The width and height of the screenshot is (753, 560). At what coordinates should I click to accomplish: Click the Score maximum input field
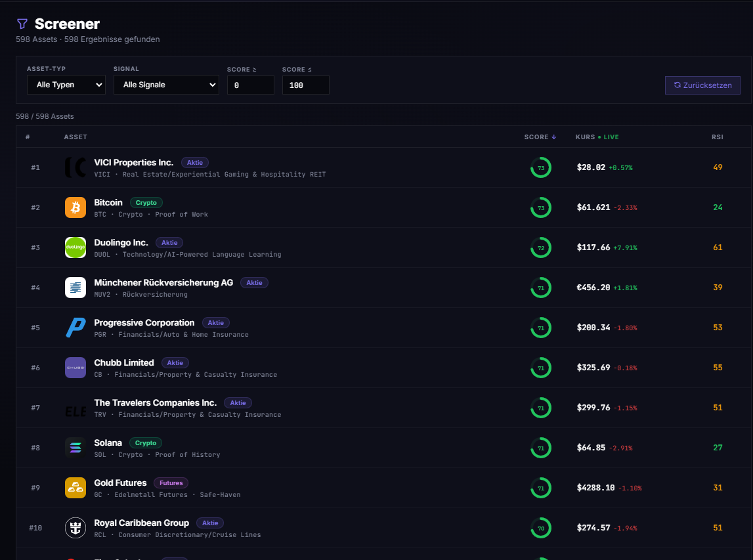[x=306, y=85]
